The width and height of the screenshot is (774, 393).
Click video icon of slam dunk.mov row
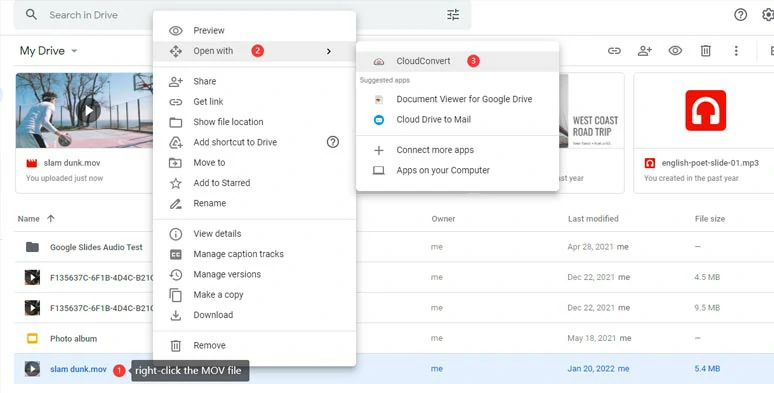(32, 369)
